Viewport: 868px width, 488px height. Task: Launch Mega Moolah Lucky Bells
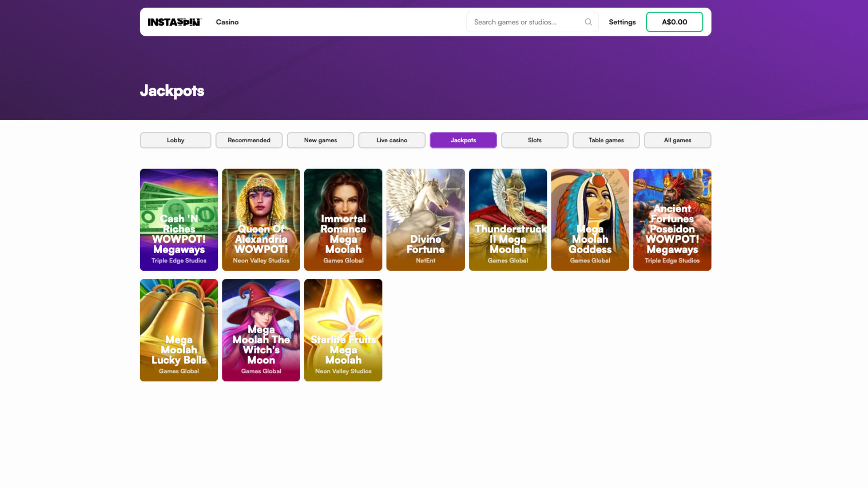[179, 330]
